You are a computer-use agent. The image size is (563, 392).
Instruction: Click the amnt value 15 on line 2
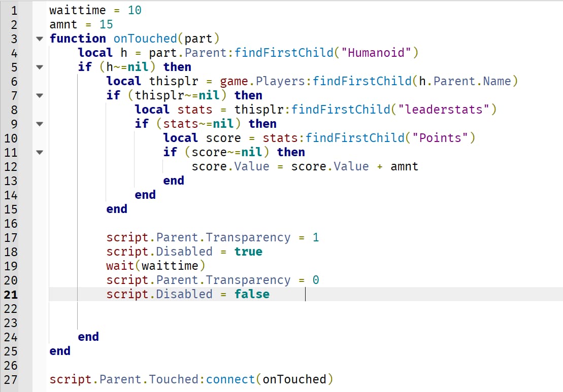coord(106,24)
